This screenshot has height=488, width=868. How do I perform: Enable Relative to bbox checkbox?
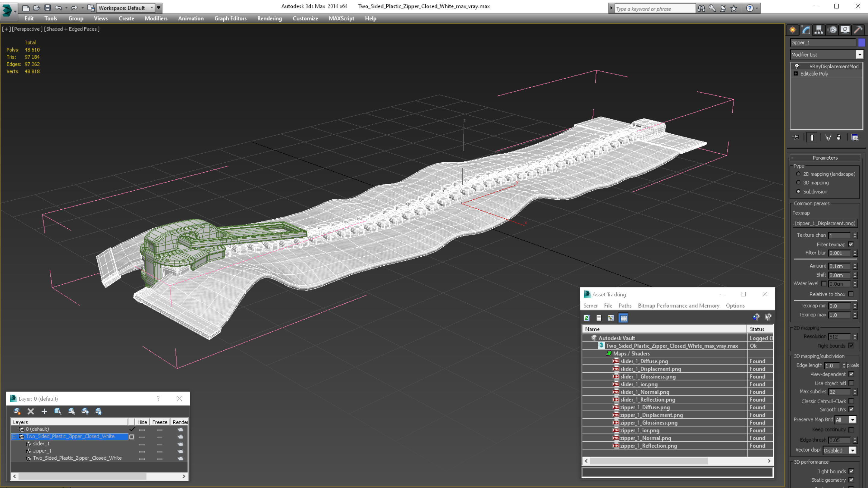pyautogui.click(x=851, y=294)
